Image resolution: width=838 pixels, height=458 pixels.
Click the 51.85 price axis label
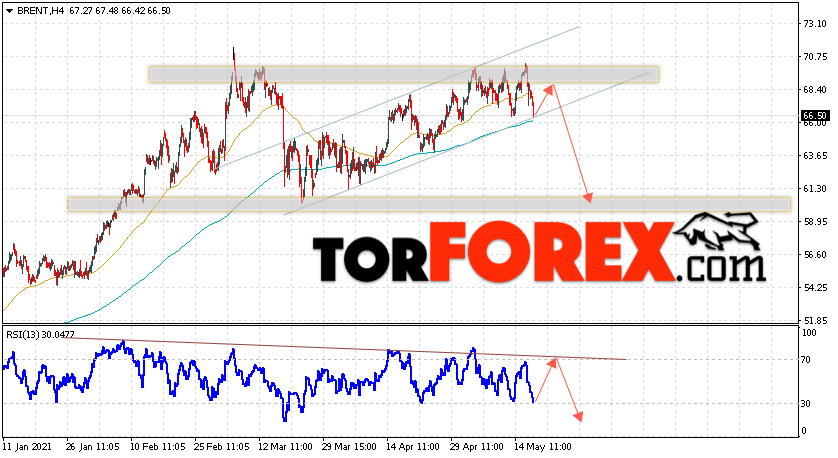(x=815, y=321)
